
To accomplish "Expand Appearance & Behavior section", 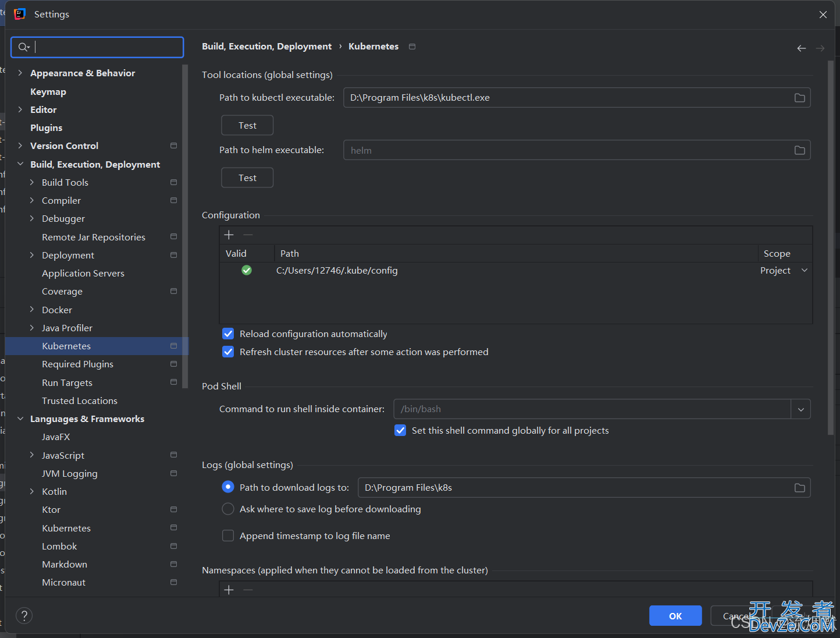I will [x=20, y=73].
